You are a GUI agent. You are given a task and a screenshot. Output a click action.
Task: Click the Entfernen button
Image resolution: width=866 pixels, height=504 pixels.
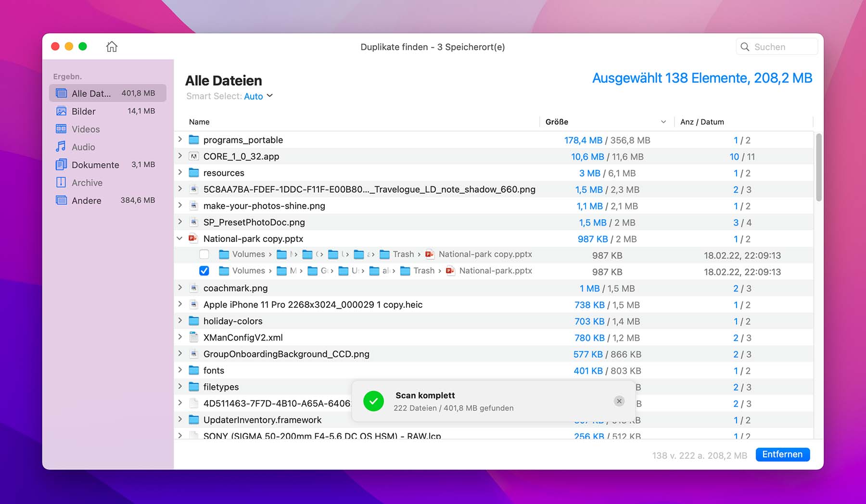coord(782,454)
